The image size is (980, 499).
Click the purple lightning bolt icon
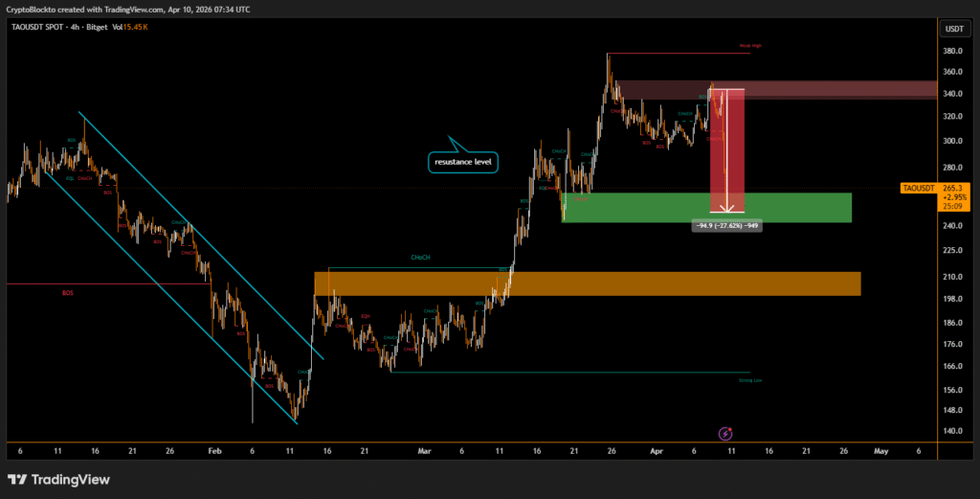point(725,433)
